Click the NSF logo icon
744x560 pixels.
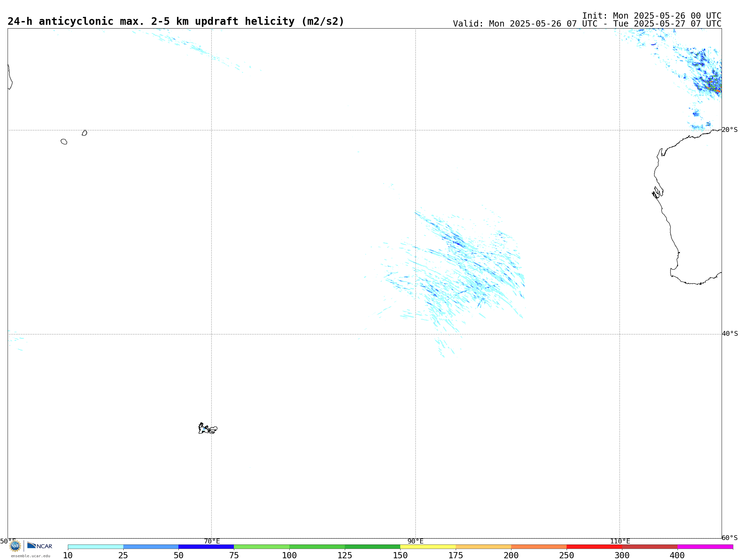(15, 546)
